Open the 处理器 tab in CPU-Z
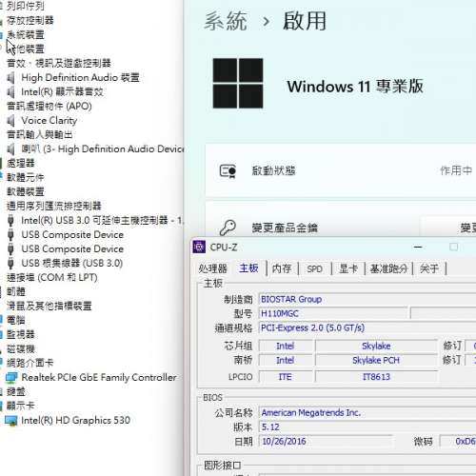The height and width of the screenshot is (476, 476). pos(212,268)
